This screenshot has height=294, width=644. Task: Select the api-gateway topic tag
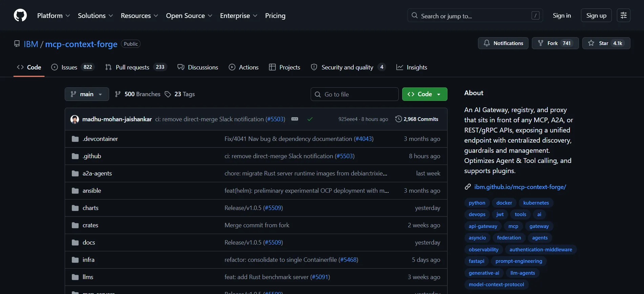pyautogui.click(x=483, y=226)
